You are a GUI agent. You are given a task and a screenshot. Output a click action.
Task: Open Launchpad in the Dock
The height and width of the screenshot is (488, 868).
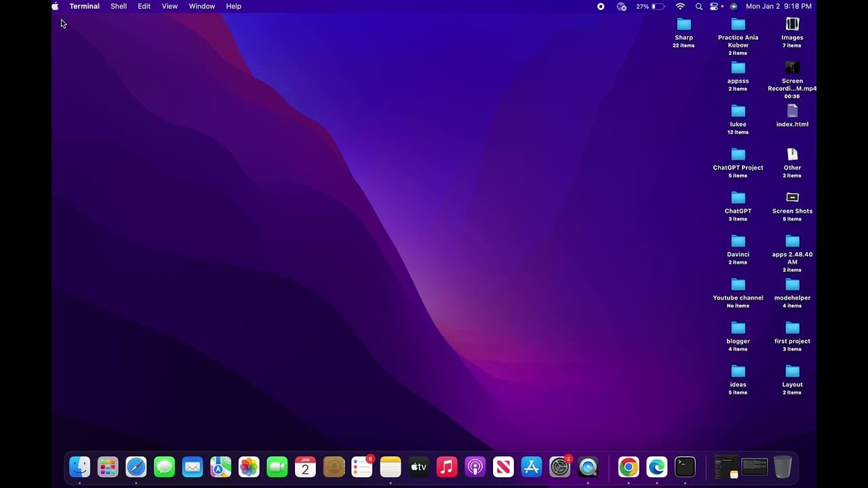point(108,467)
